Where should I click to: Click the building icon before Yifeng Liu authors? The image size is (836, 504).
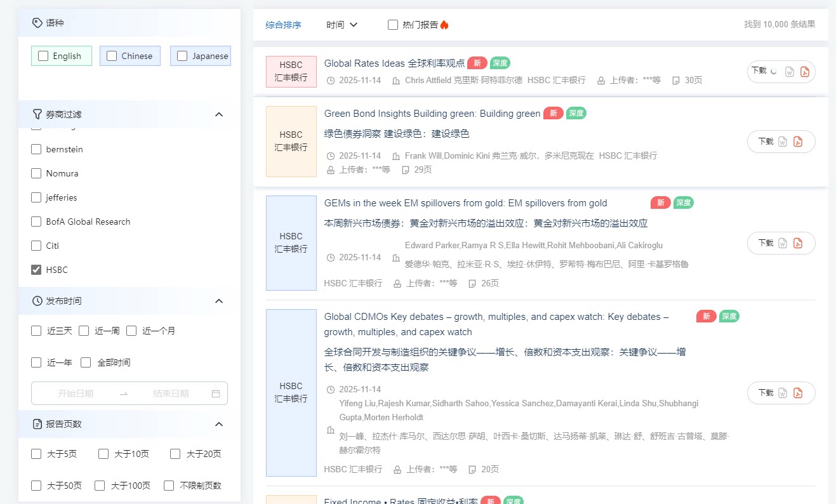pyautogui.click(x=330, y=430)
